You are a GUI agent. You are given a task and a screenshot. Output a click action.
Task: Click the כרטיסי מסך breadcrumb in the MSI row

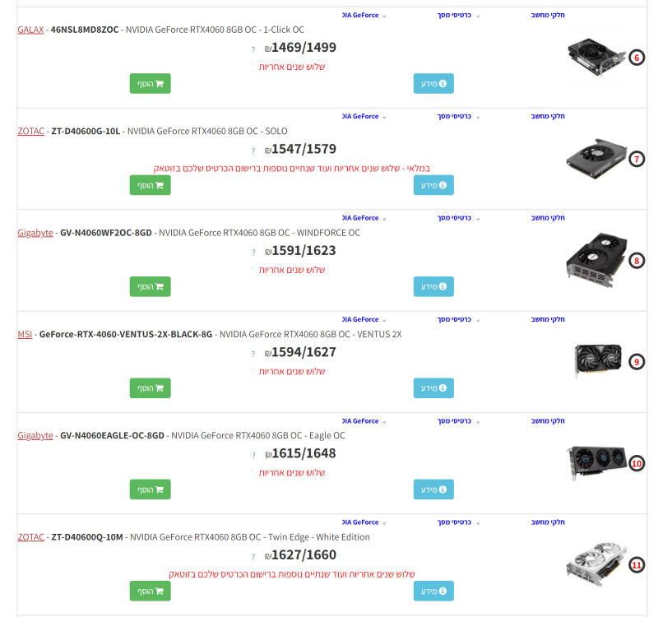click(454, 319)
